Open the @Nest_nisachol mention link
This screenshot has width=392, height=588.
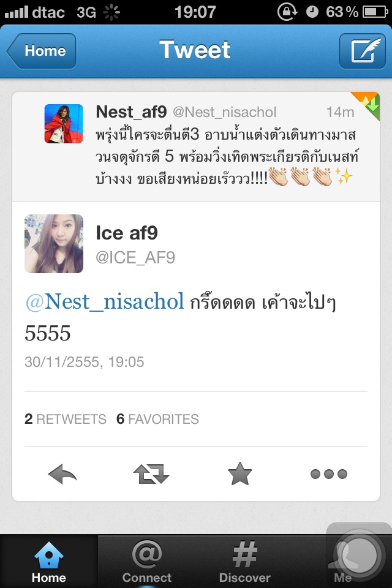(x=105, y=301)
